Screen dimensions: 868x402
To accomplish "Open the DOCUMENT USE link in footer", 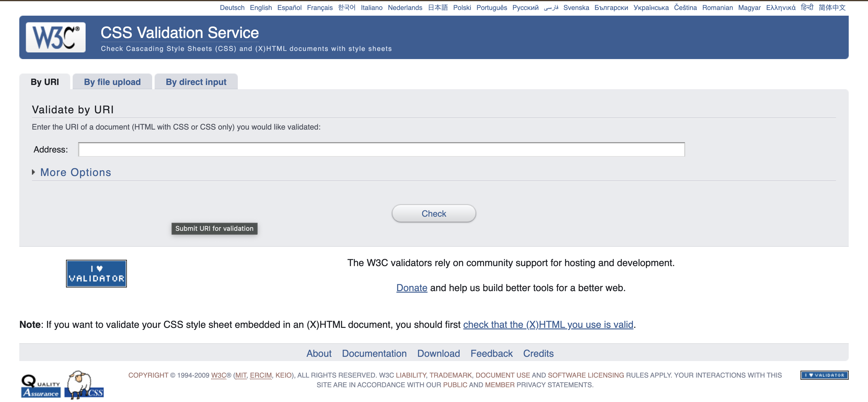I will (503, 375).
